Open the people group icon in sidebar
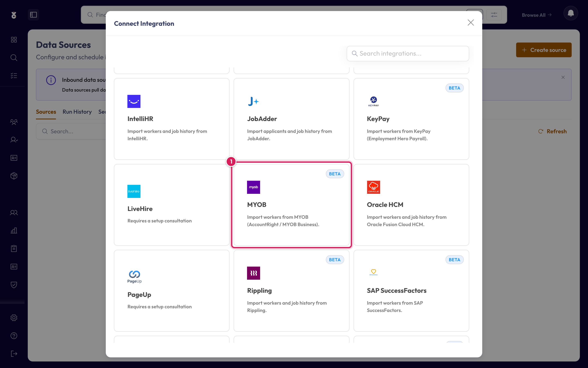588x368 pixels. pyautogui.click(x=14, y=122)
